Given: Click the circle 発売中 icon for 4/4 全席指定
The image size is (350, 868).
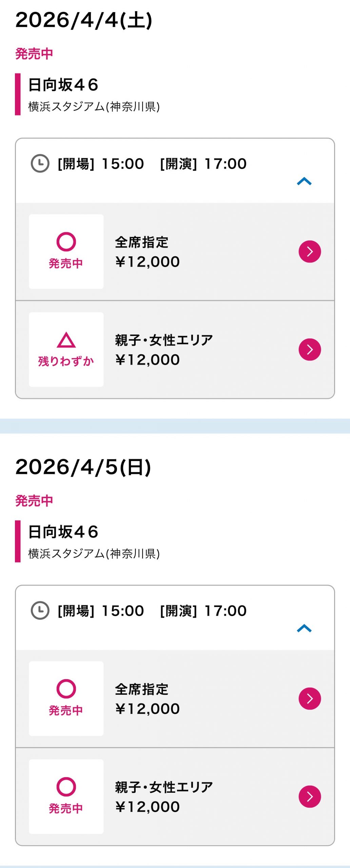Looking at the screenshot, I should point(66,242).
